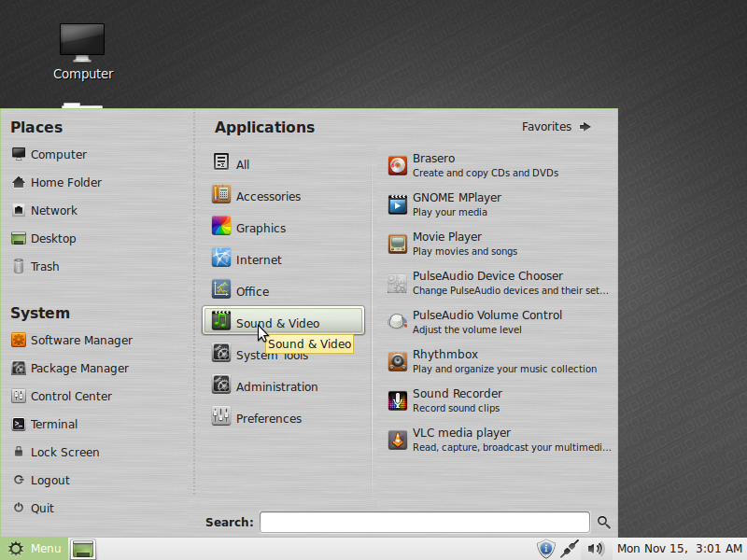Screen dimensions: 747x560
Task: Click the Menu button on the panel
Action: coord(35,549)
